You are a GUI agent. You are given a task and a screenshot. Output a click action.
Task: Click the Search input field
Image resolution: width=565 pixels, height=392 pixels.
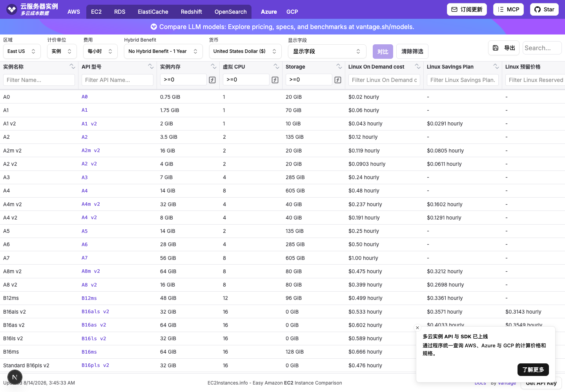click(x=542, y=48)
